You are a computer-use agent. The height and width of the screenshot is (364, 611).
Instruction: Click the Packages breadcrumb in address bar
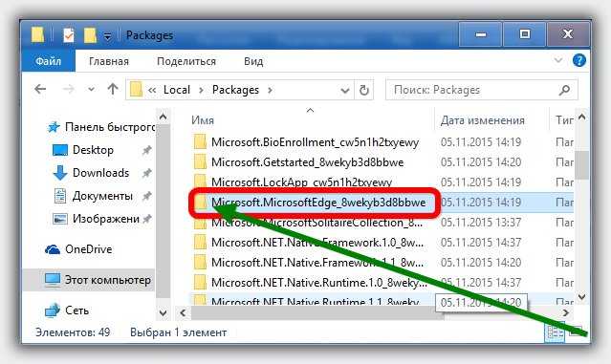click(x=235, y=90)
